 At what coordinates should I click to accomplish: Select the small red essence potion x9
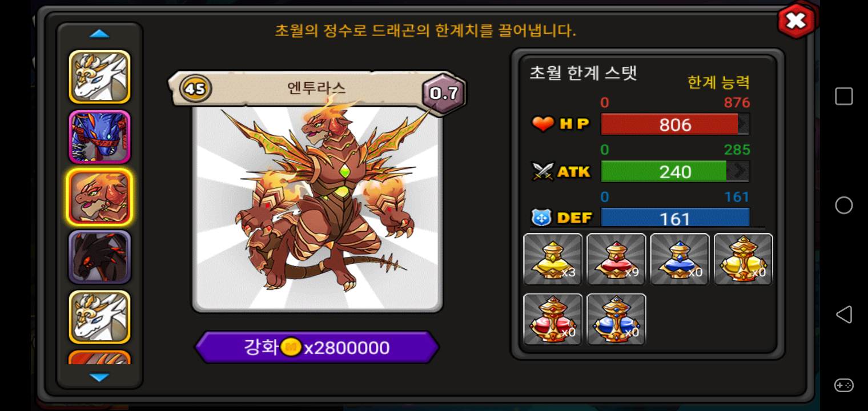[x=616, y=259]
